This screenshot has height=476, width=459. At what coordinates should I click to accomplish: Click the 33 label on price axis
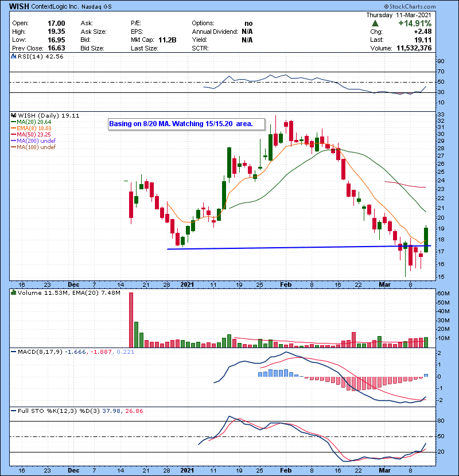[441, 115]
